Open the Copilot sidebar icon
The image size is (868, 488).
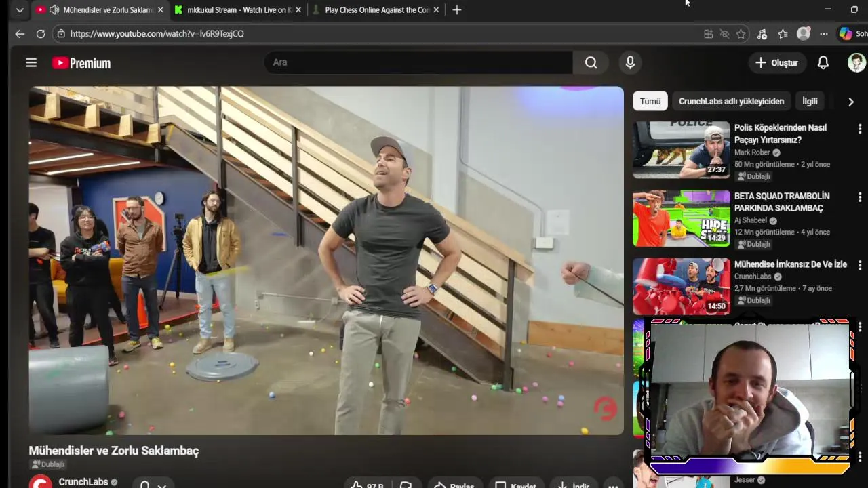[x=846, y=33]
